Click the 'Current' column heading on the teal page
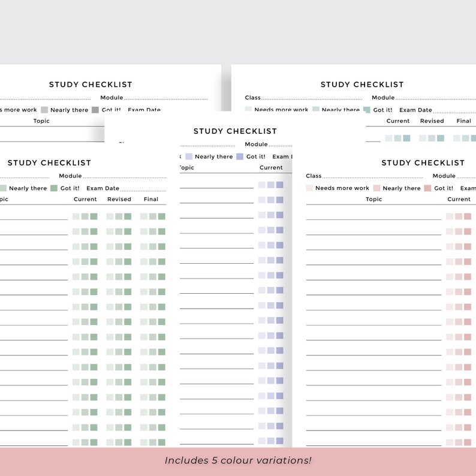Image resolution: width=476 pixels, height=476 pixels. click(x=398, y=121)
